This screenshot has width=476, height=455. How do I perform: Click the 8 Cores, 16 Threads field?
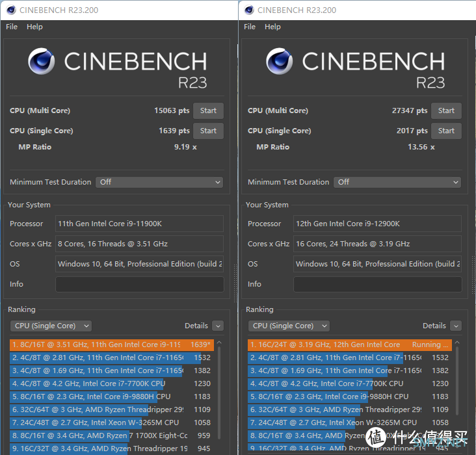coord(140,244)
